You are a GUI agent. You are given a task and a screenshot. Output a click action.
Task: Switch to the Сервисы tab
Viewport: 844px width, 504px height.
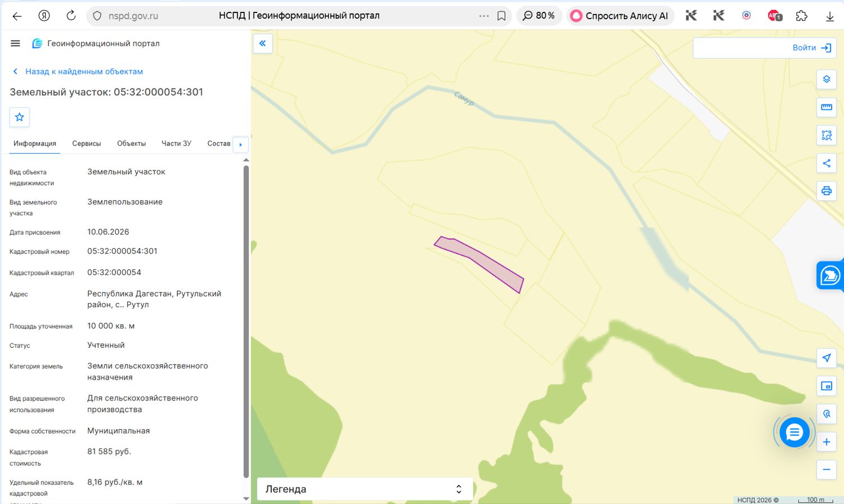[x=87, y=143]
